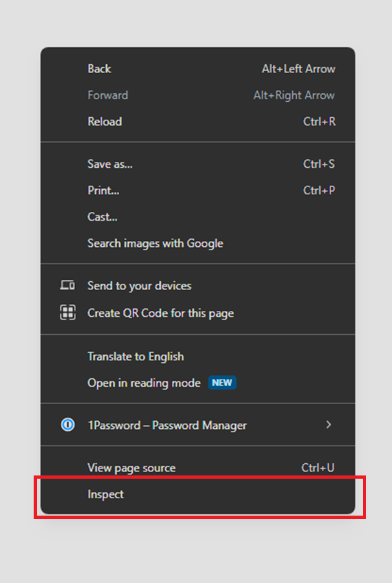Select Inspect at the menu bottom
Image resolution: width=392 pixels, height=583 pixels.
pyautogui.click(x=198, y=494)
